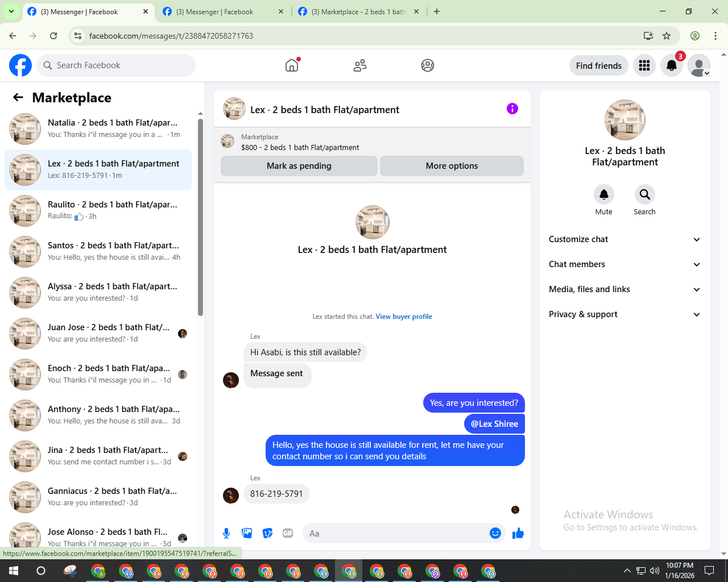Reload the page in browser toolbar
The width and height of the screenshot is (728, 582).
(x=53, y=36)
